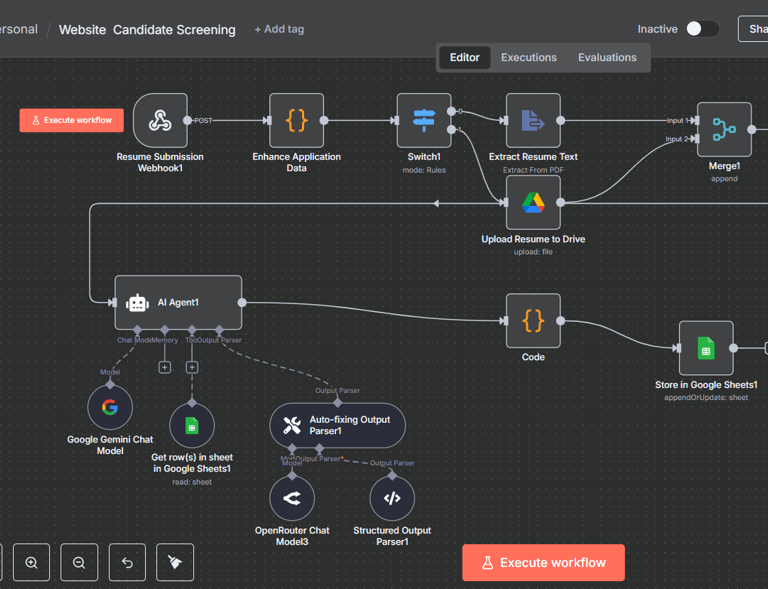Screen dimensions: 768x589
Task: Select the Switch1 node
Action: click(x=424, y=120)
